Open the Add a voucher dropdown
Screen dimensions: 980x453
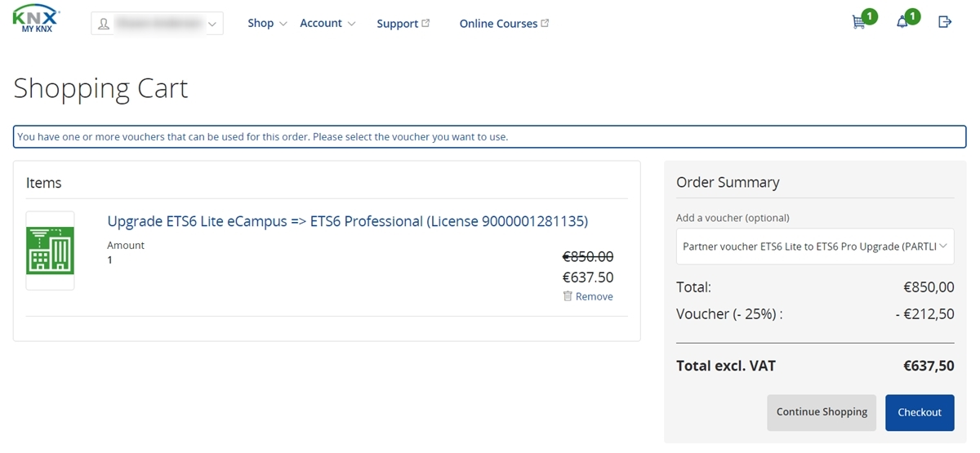[x=815, y=246]
